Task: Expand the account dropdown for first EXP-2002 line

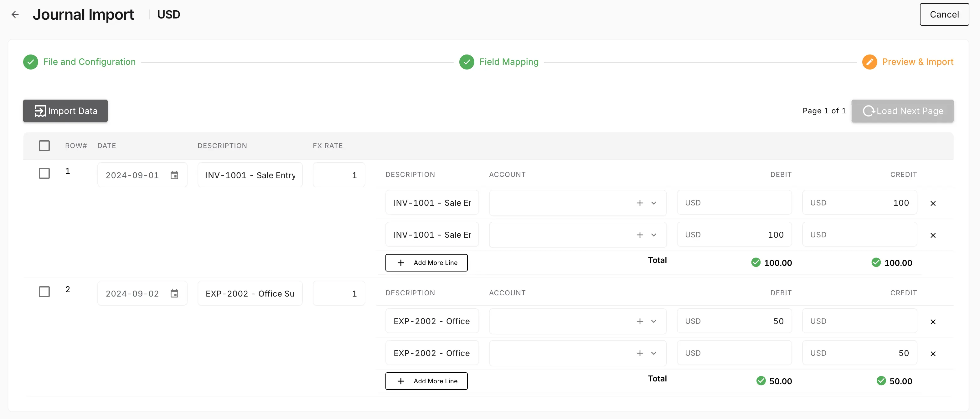Action: (x=654, y=321)
